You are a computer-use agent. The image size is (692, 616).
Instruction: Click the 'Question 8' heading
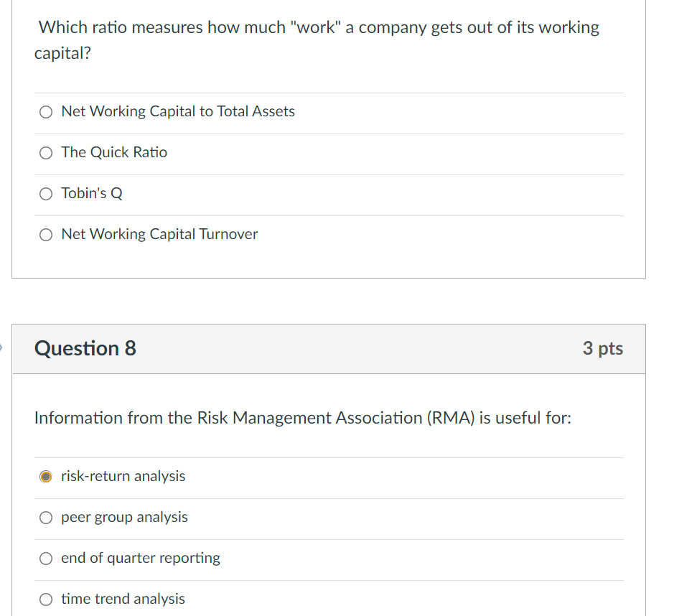pyautogui.click(x=85, y=349)
